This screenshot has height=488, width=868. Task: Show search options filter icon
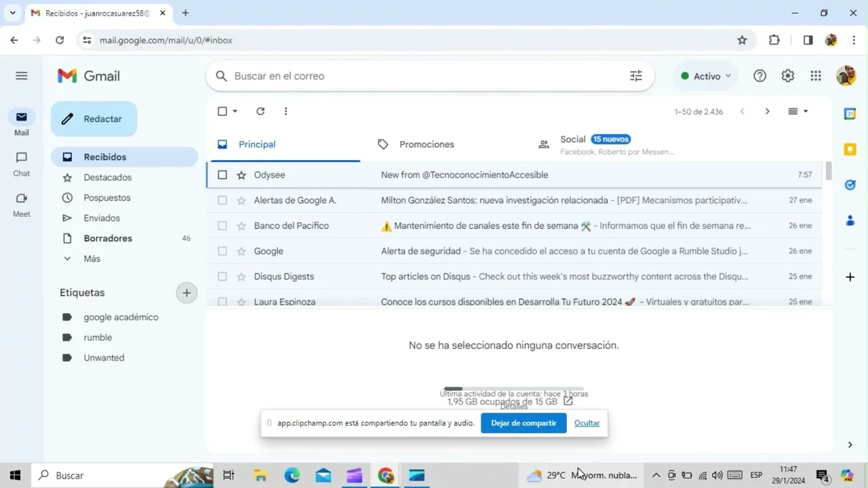tap(635, 76)
